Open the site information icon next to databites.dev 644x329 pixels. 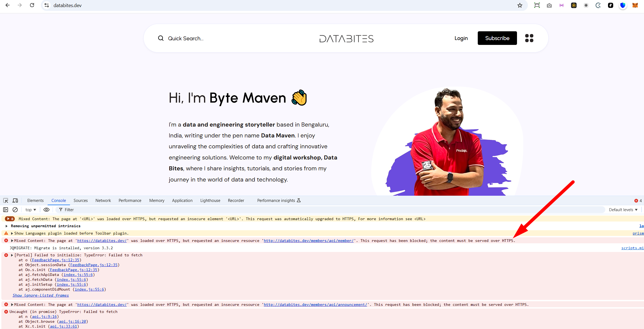47,5
